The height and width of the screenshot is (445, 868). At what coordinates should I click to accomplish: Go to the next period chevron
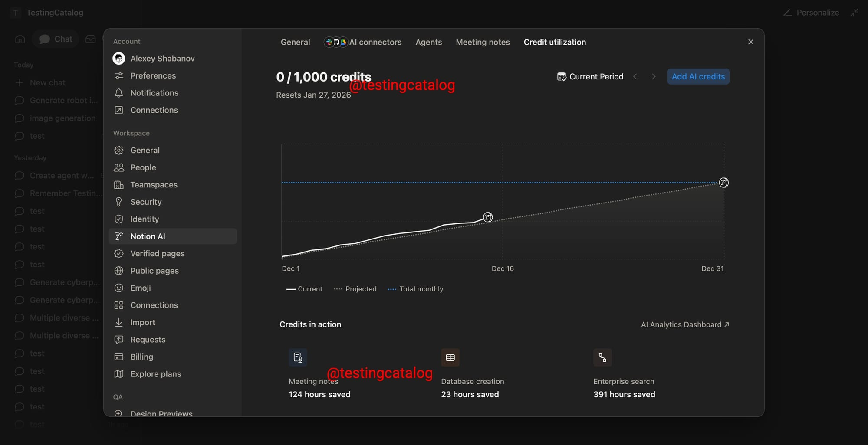pyautogui.click(x=654, y=77)
